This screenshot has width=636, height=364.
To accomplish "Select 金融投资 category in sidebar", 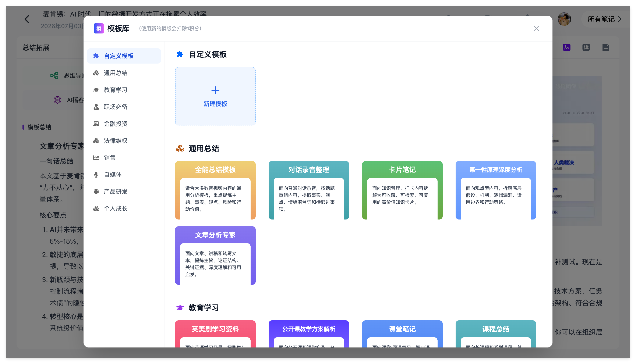I will click(x=124, y=124).
